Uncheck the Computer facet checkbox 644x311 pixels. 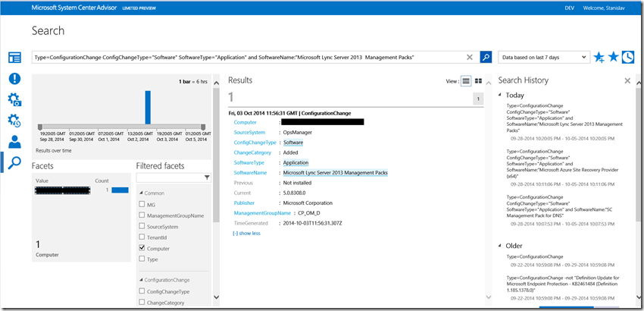tap(142, 248)
